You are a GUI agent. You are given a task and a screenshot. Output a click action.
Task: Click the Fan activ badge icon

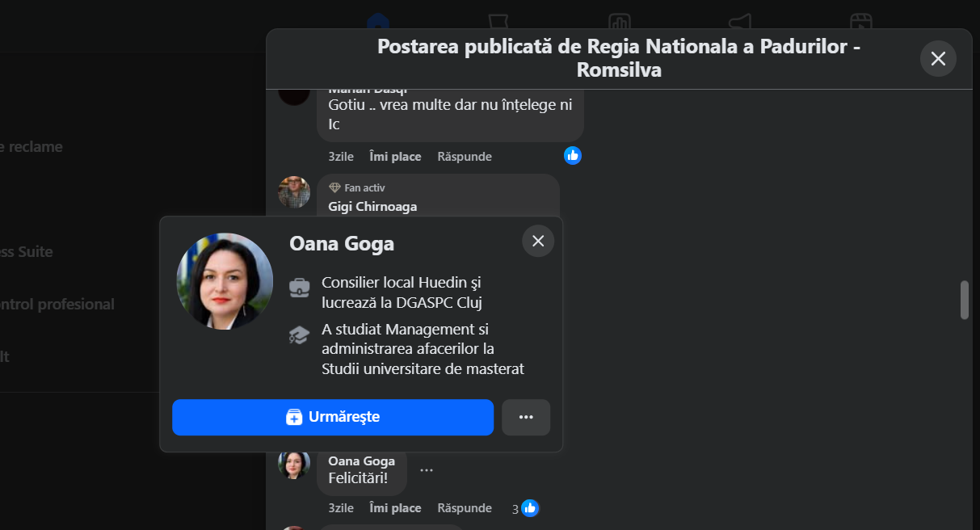334,187
